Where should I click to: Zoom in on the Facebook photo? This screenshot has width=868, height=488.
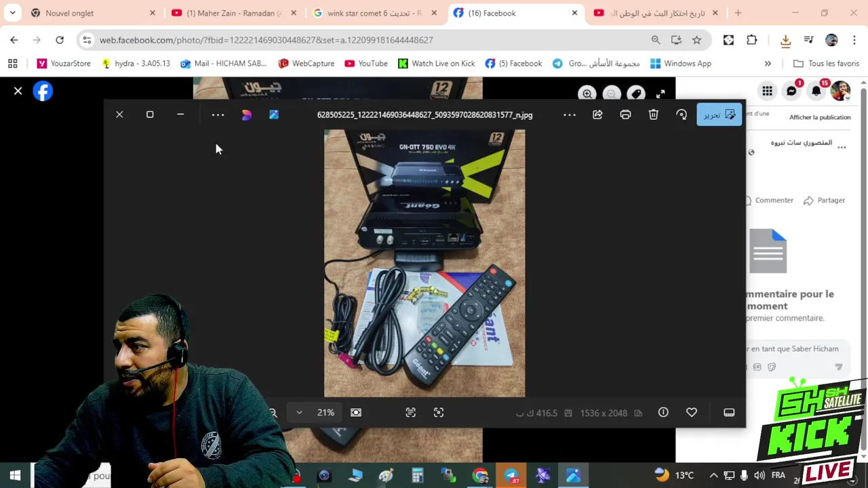[587, 94]
